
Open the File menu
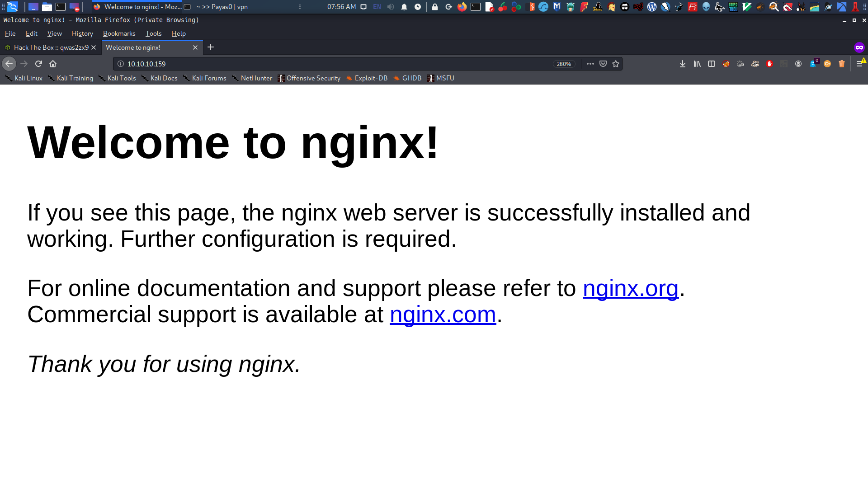point(10,33)
